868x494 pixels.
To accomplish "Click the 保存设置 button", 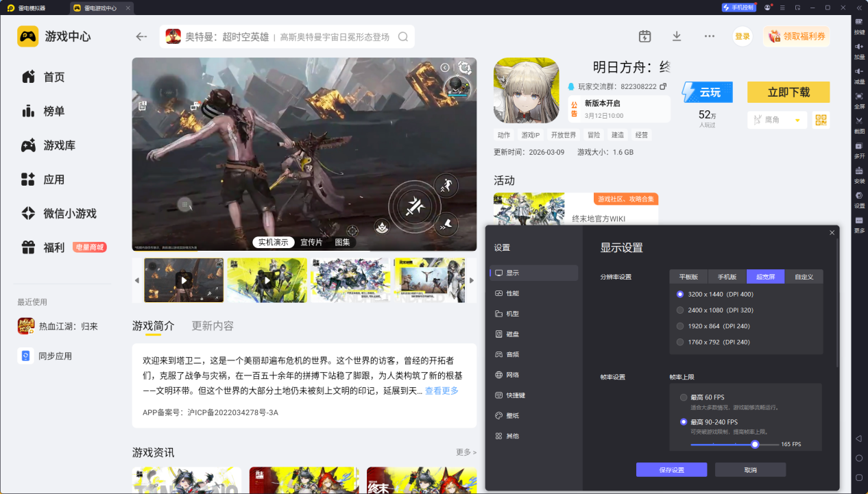I will tap(671, 470).
